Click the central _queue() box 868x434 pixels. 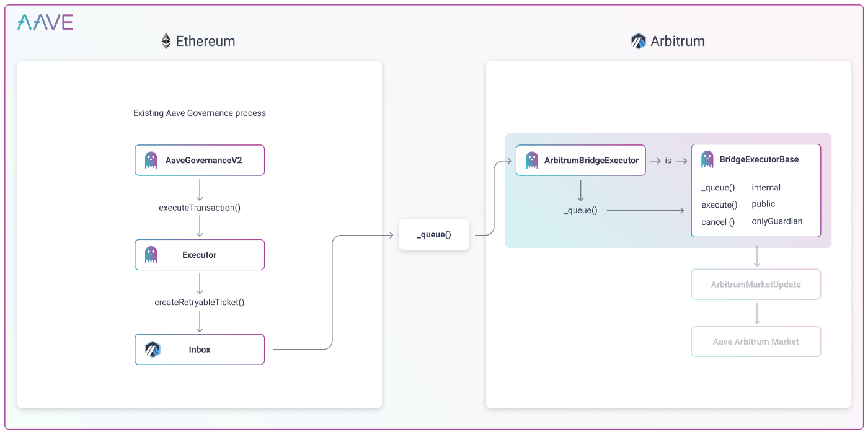(434, 234)
